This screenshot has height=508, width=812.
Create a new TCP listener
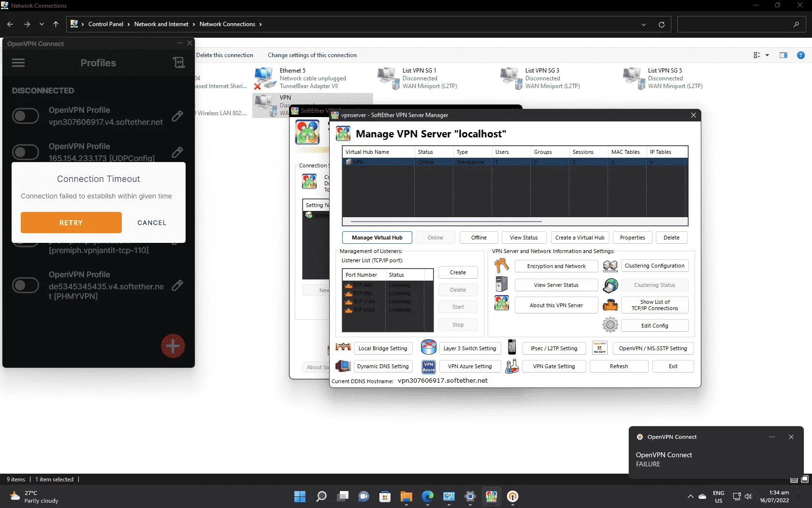(458, 272)
